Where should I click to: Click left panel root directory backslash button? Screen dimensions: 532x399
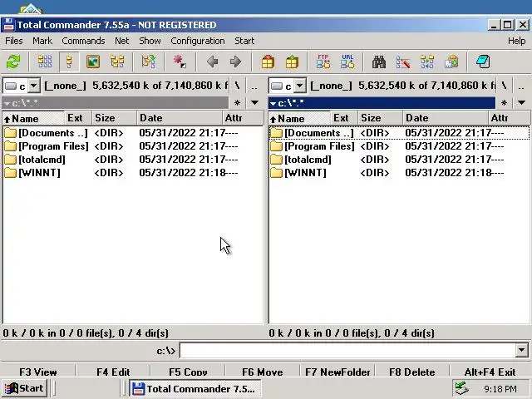click(237, 86)
